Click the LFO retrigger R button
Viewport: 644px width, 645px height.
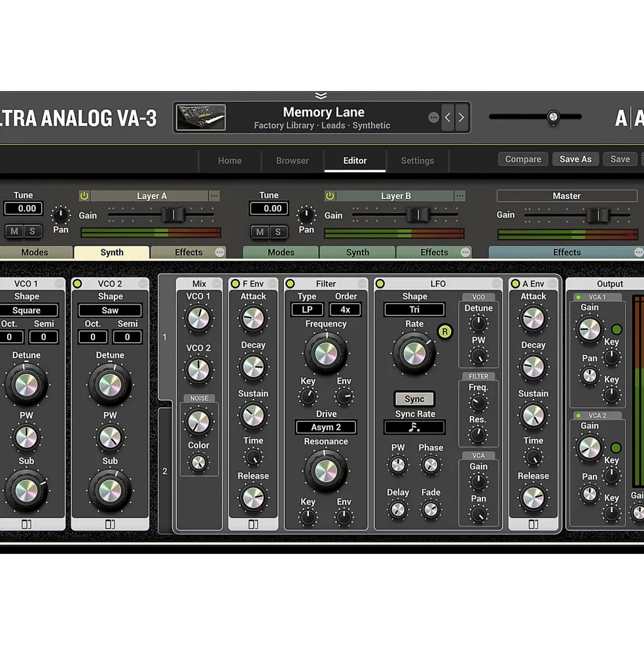pyautogui.click(x=445, y=331)
